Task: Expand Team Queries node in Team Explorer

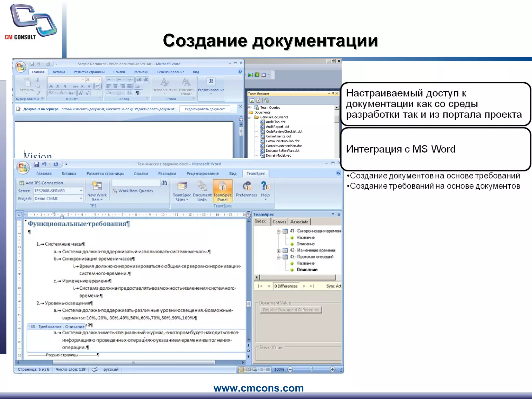Action: point(249,108)
